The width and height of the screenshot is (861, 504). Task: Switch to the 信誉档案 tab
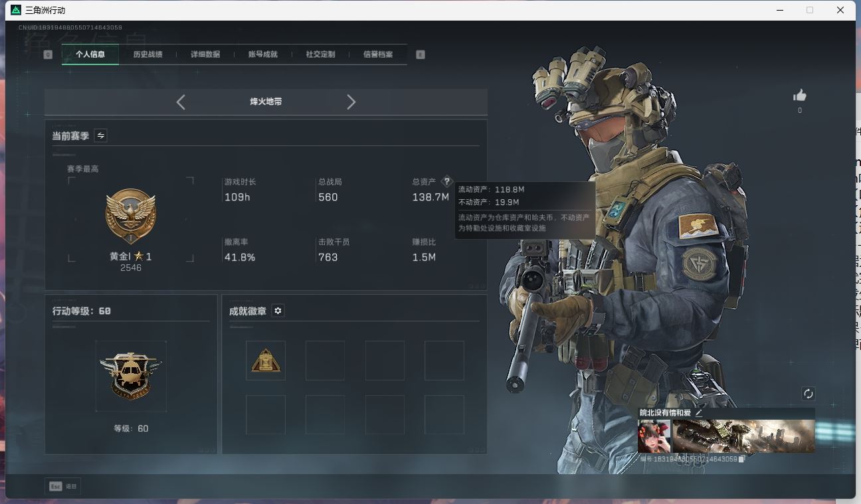tap(377, 54)
